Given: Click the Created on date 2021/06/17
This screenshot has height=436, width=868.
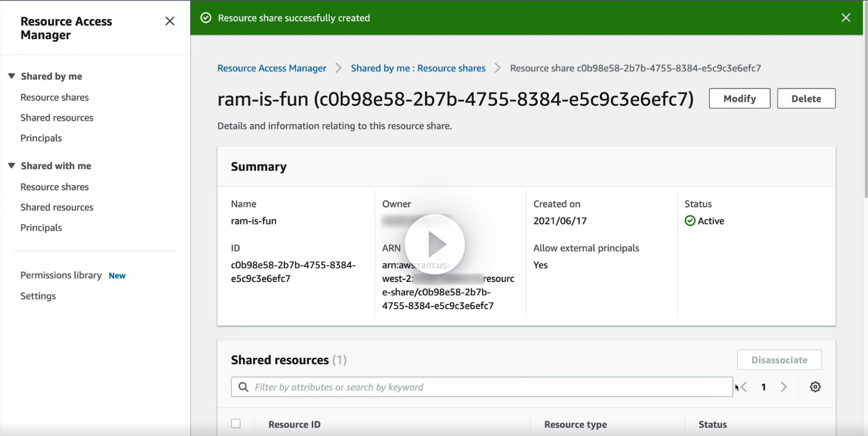Looking at the screenshot, I should click(x=560, y=221).
